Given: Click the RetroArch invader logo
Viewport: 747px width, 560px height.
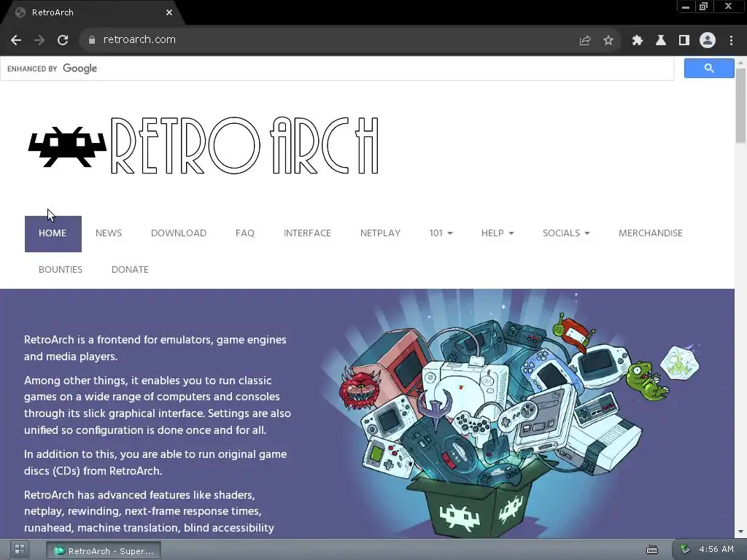Looking at the screenshot, I should point(67,147).
